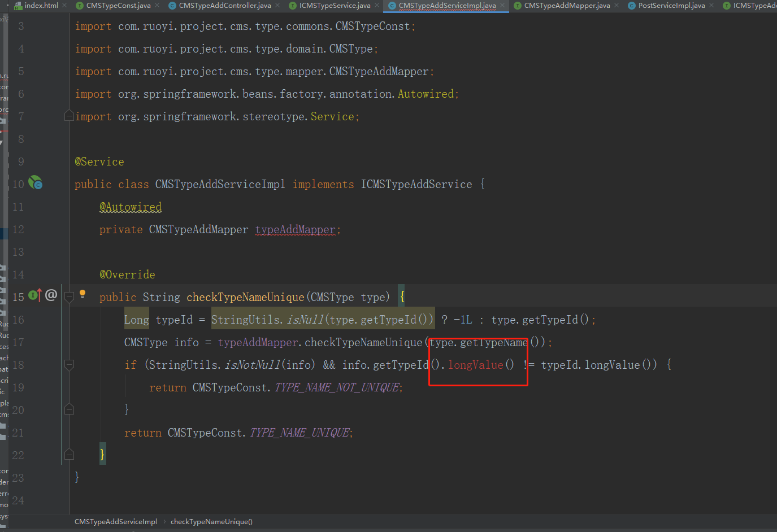Click the @ gutter marker on line 15
The image size is (777, 532).
click(x=51, y=295)
